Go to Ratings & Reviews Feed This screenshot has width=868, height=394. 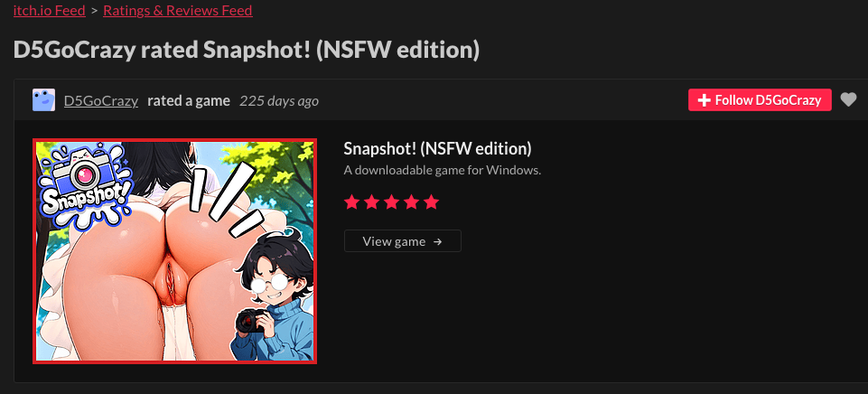pyautogui.click(x=177, y=11)
